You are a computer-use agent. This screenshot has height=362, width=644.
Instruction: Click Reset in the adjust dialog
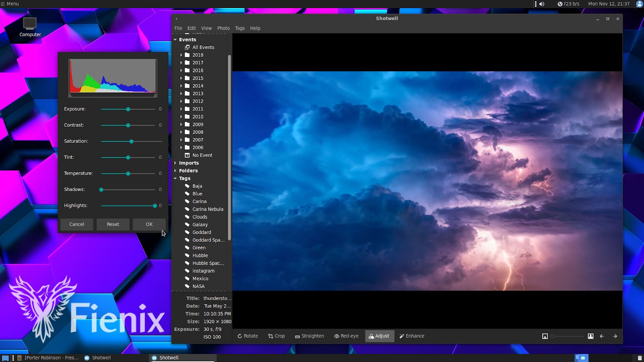[113, 224]
